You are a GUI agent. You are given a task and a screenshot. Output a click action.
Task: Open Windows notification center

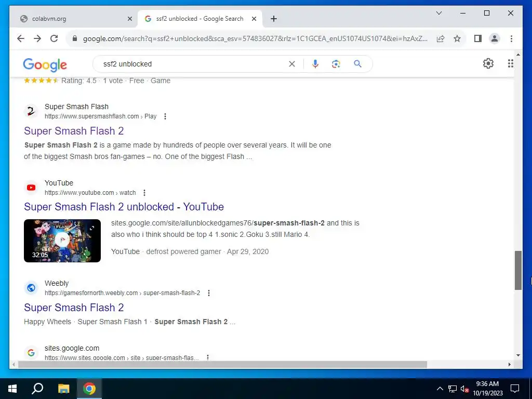[515, 389]
